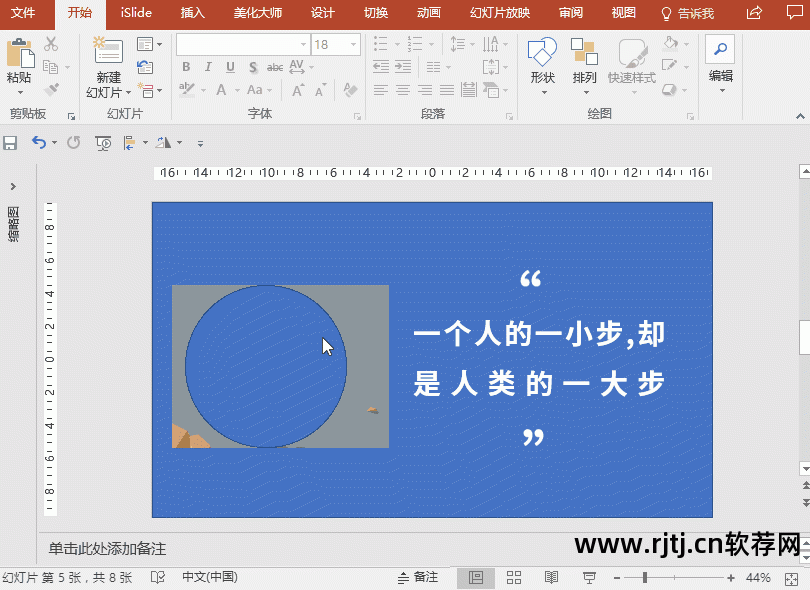The image size is (810, 590).
Task: Click the Save icon in quick access toolbar
Action: tap(11, 143)
